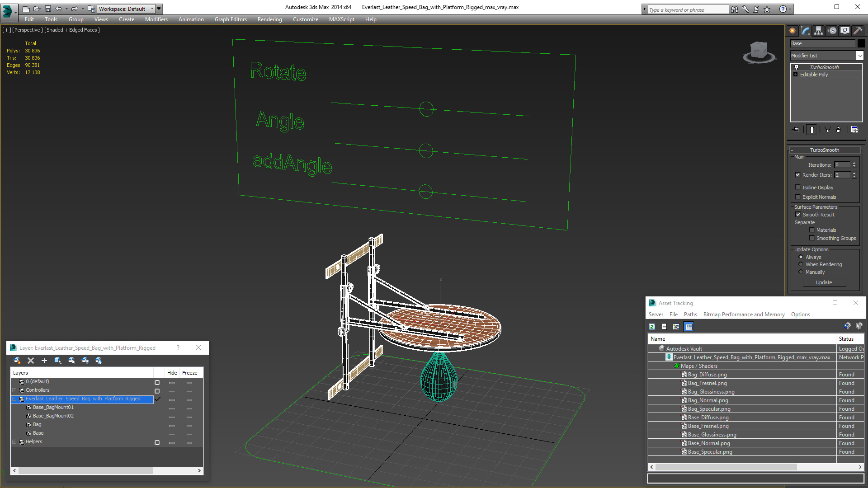The image size is (868, 488).
Task: Open the Hierarchy command panel tab
Action: tap(818, 31)
